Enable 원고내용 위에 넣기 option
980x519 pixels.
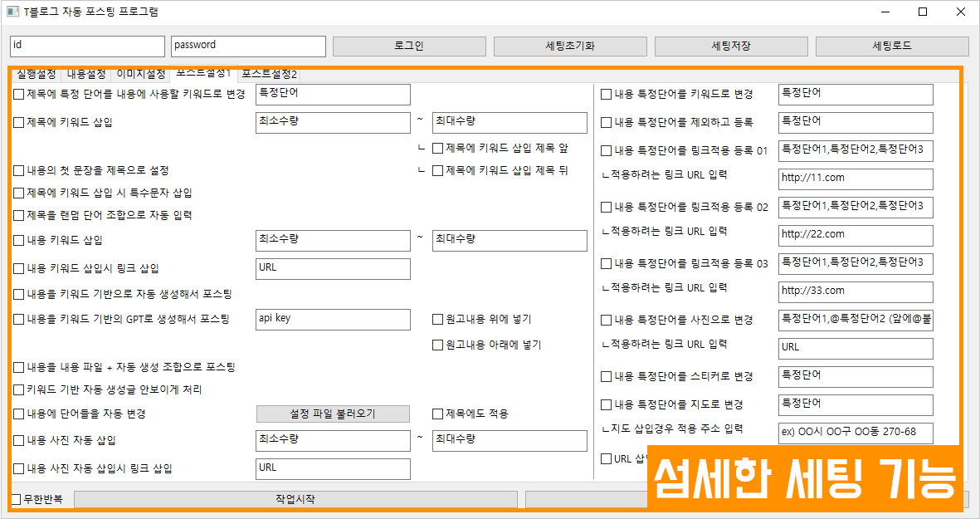coord(438,319)
